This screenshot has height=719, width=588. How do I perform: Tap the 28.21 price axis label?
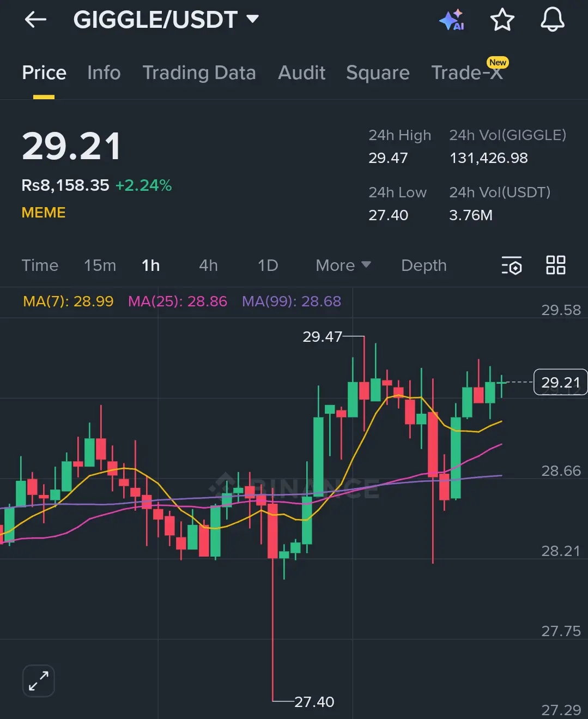(561, 551)
